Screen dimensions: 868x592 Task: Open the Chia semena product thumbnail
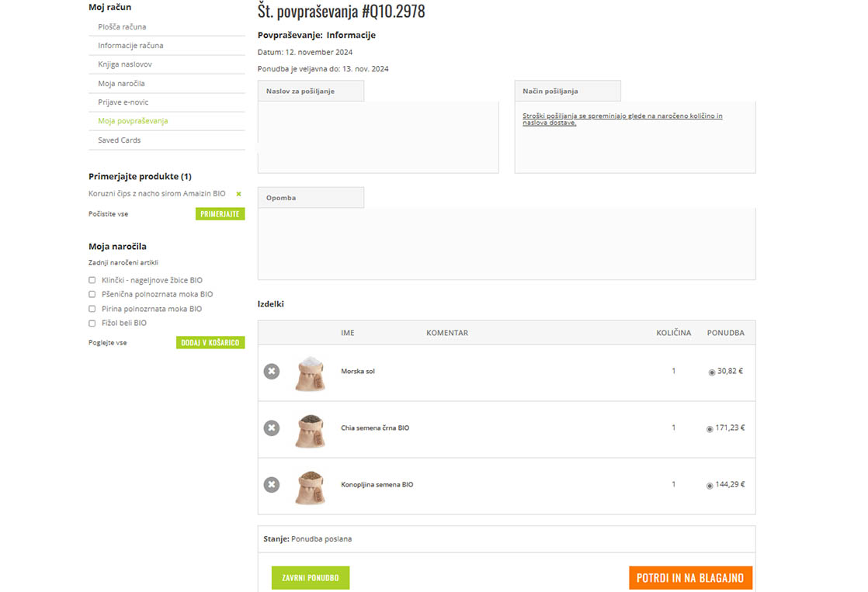pos(310,430)
